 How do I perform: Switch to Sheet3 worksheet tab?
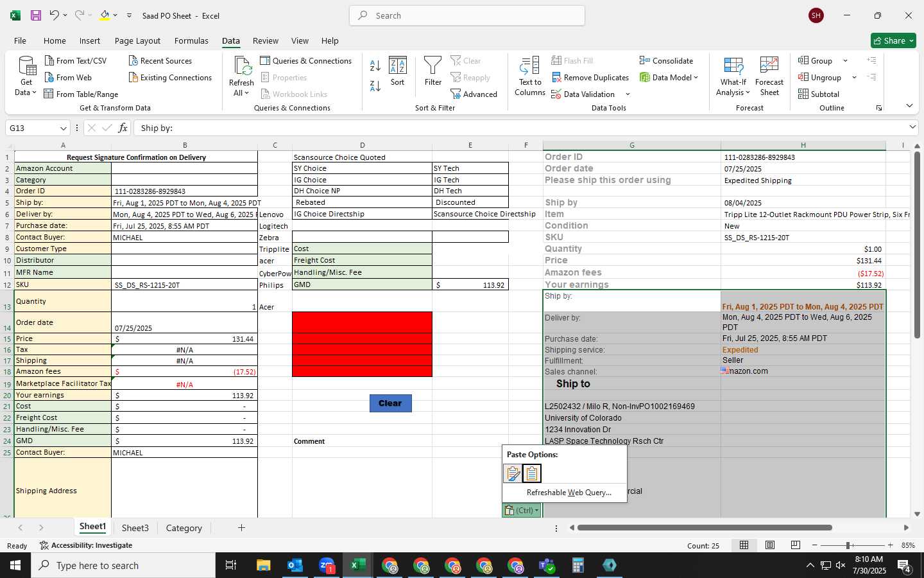point(135,528)
